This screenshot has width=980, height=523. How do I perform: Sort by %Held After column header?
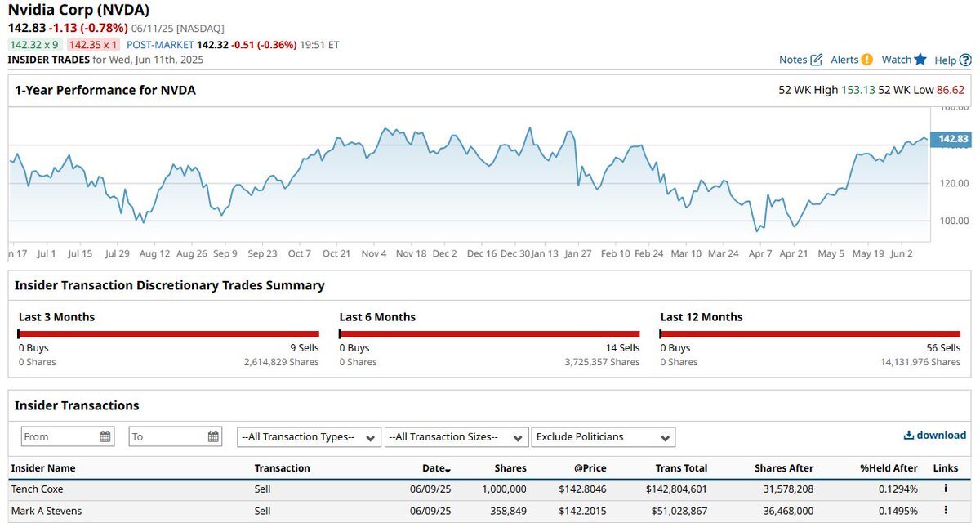click(889, 468)
